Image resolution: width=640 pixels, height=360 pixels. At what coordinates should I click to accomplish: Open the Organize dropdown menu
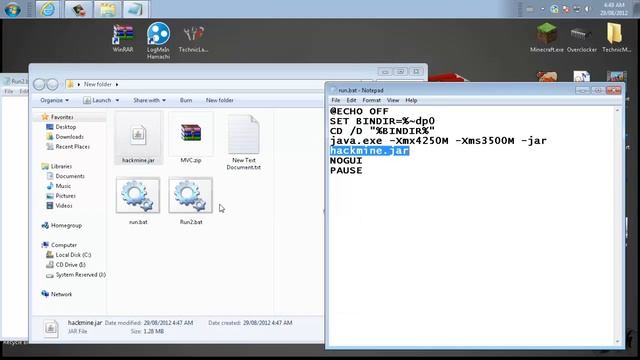tap(54, 100)
